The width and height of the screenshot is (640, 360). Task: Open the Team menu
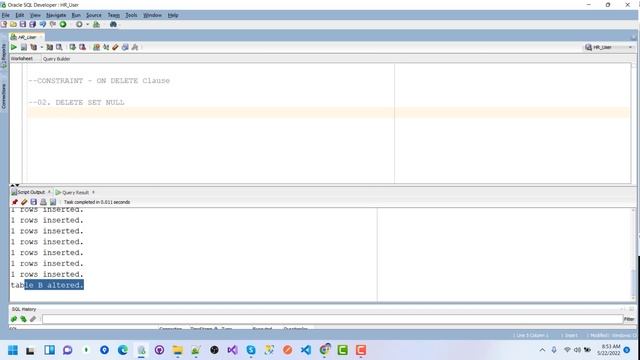coord(113,15)
